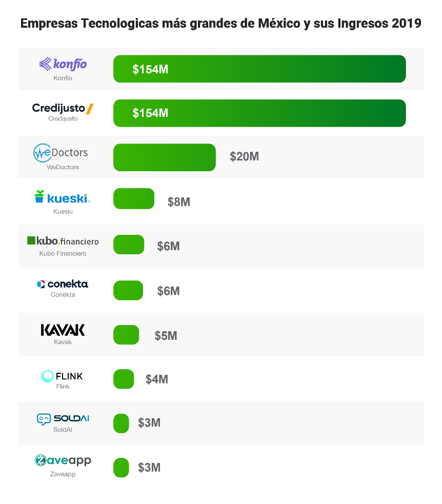
Task: Click Konfio's $154M revenue bar
Action: click(259, 69)
